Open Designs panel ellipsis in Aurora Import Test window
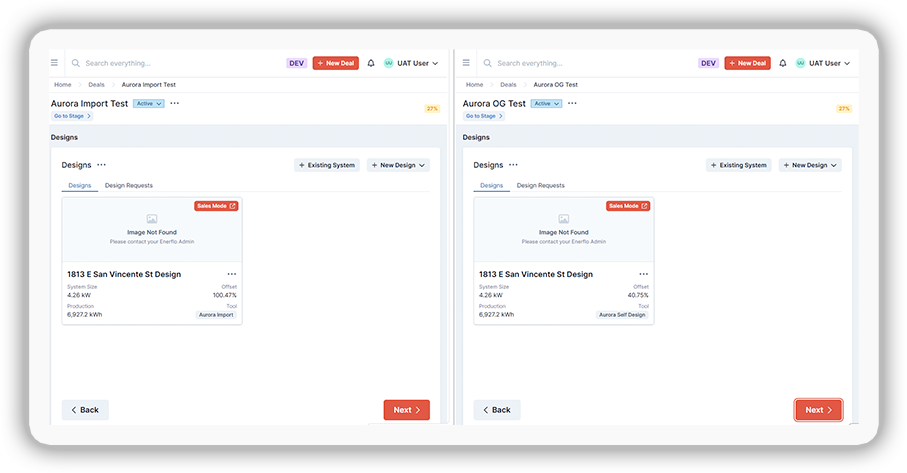The width and height of the screenshot is (907, 473). tap(102, 165)
